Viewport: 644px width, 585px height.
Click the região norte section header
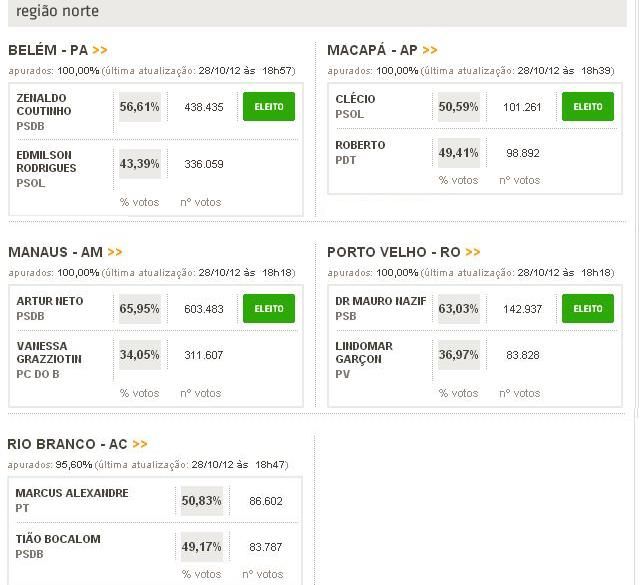click(x=58, y=11)
